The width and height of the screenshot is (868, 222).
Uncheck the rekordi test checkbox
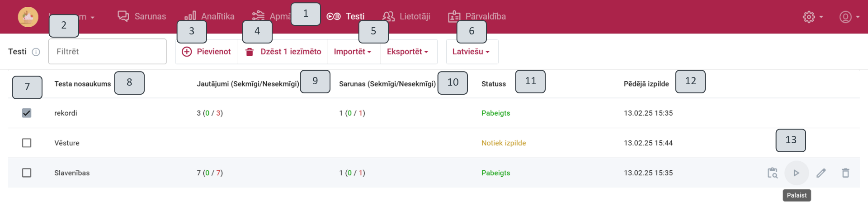27,113
